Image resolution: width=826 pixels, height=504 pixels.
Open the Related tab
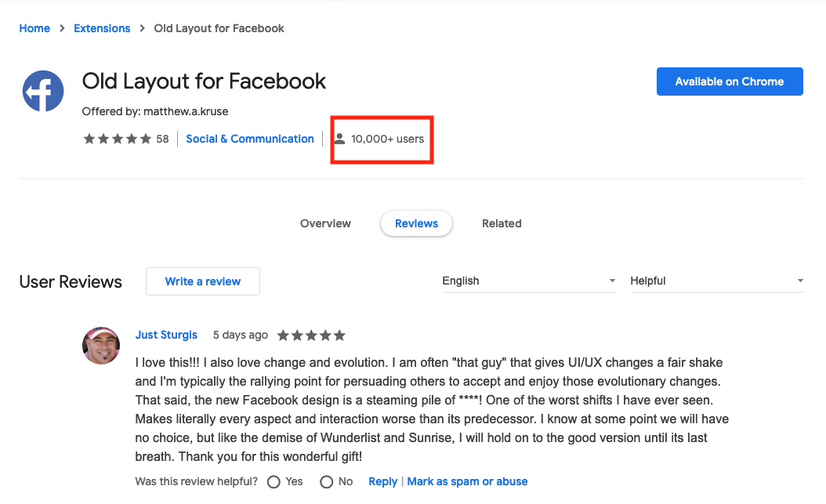click(502, 224)
